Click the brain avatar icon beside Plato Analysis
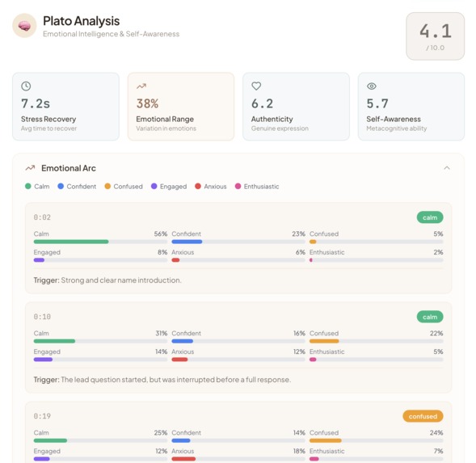476x463 pixels. point(24,26)
